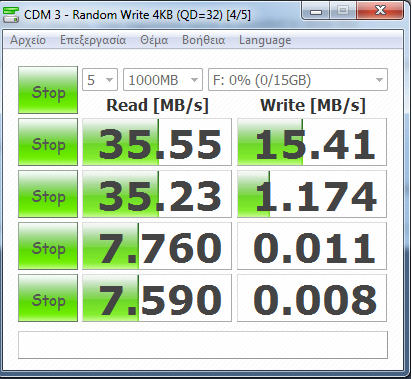Open the Θέμα menu
Screen dimensions: 412x379
pos(154,40)
